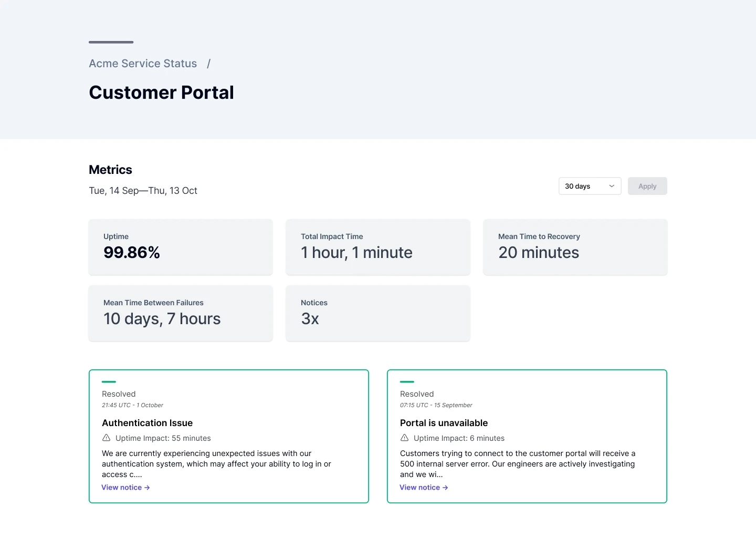Click the green status indicator on the Authentication Issue card

coord(109,382)
